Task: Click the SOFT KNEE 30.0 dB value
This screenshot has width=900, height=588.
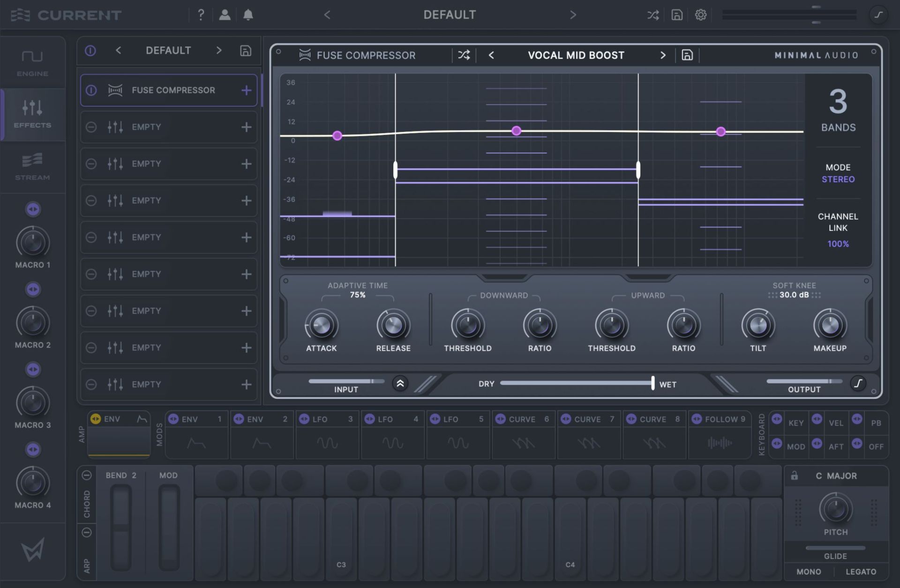Action: click(794, 295)
